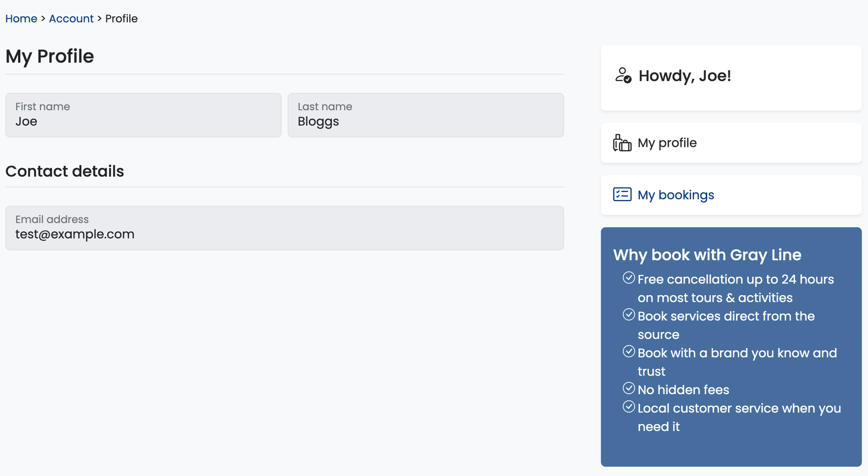
Task: Open the My bookings link
Action: click(x=676, y=195)
